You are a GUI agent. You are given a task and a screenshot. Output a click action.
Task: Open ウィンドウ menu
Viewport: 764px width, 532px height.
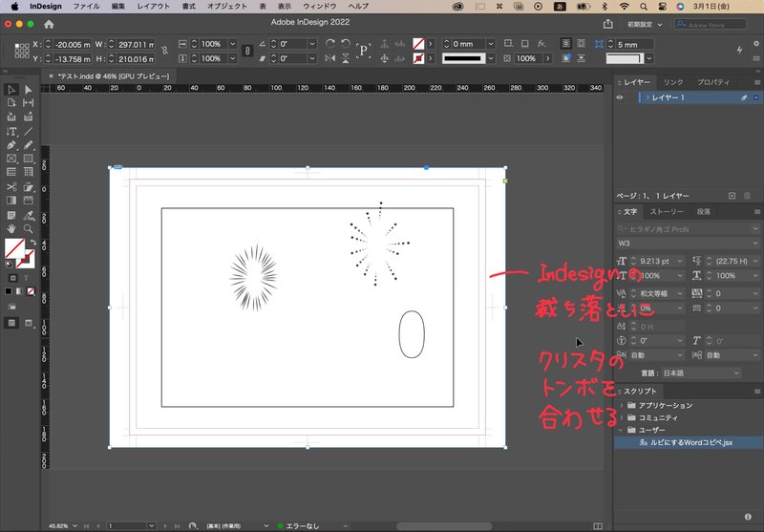320,7
